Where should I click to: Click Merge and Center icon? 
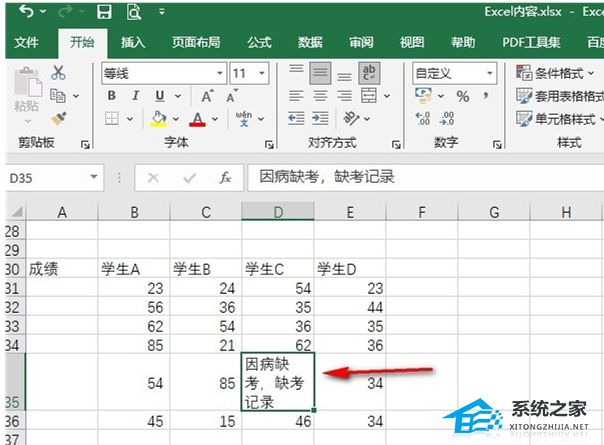pos(369,96)
